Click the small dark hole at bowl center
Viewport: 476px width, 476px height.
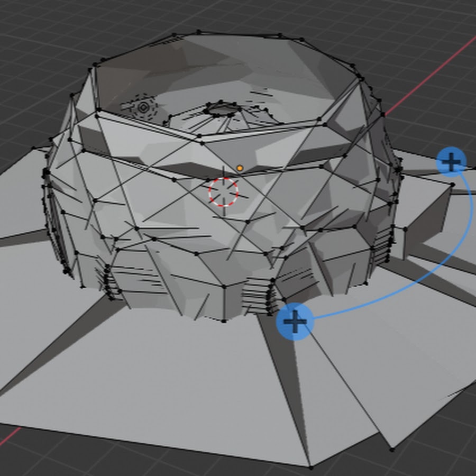(222, 109)
